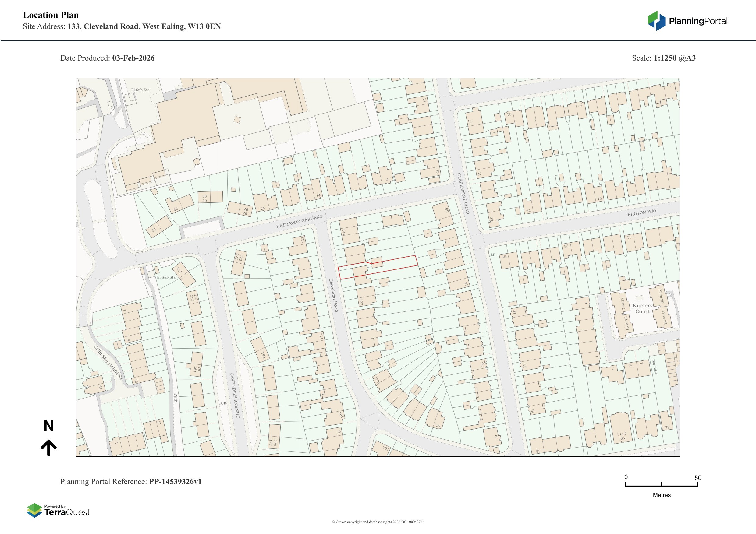Click the north arrow icon
The width and height of the screenshot is (756, 534).
click(49, 448)
